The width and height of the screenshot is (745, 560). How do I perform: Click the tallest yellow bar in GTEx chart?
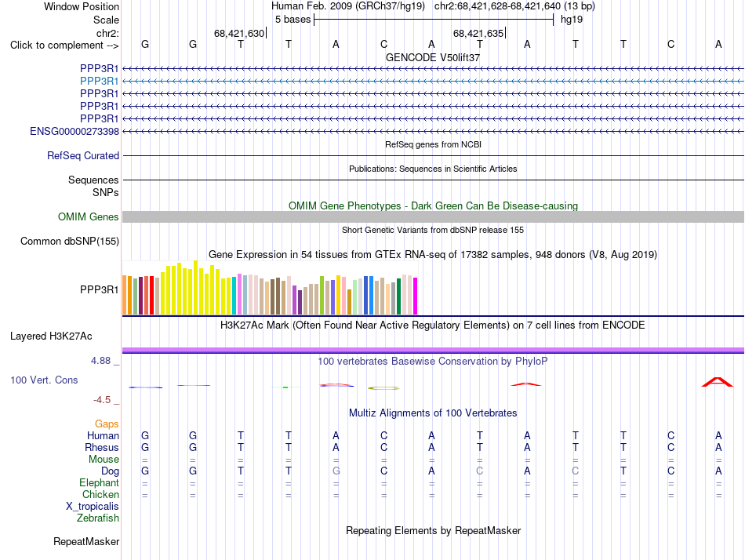click(x=195, y=288)
